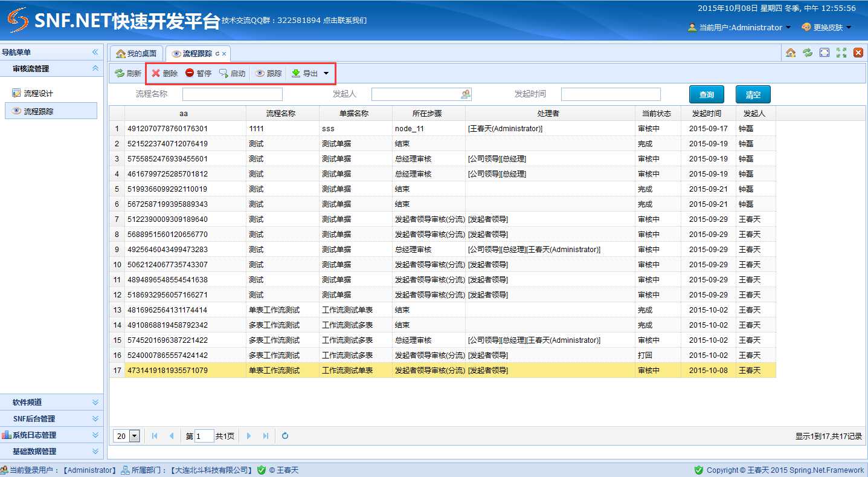Sort by the 发起时间 column header
868x477 pixels.
tap(708, 113)
